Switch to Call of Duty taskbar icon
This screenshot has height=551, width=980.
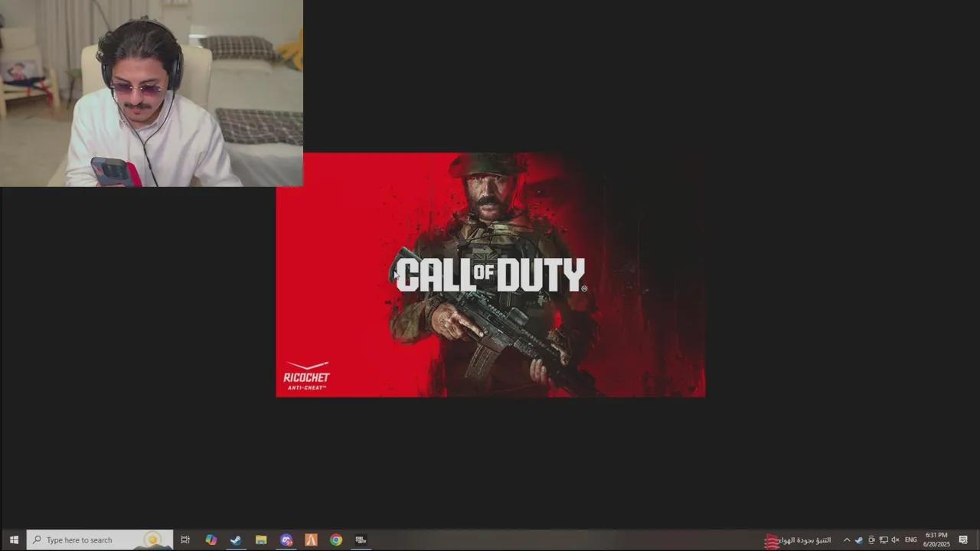pos(361,540)
